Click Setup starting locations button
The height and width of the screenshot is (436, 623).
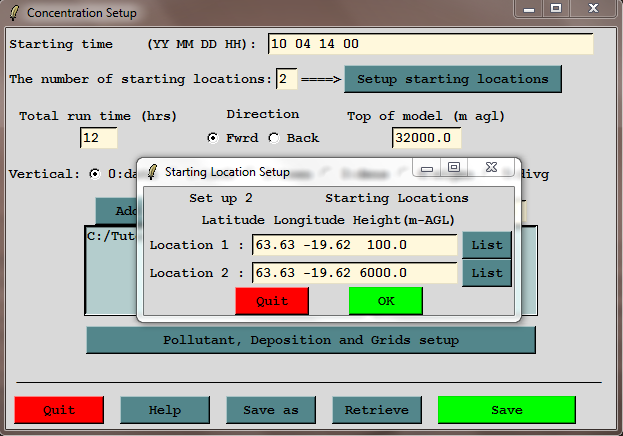tap(452, 79)
